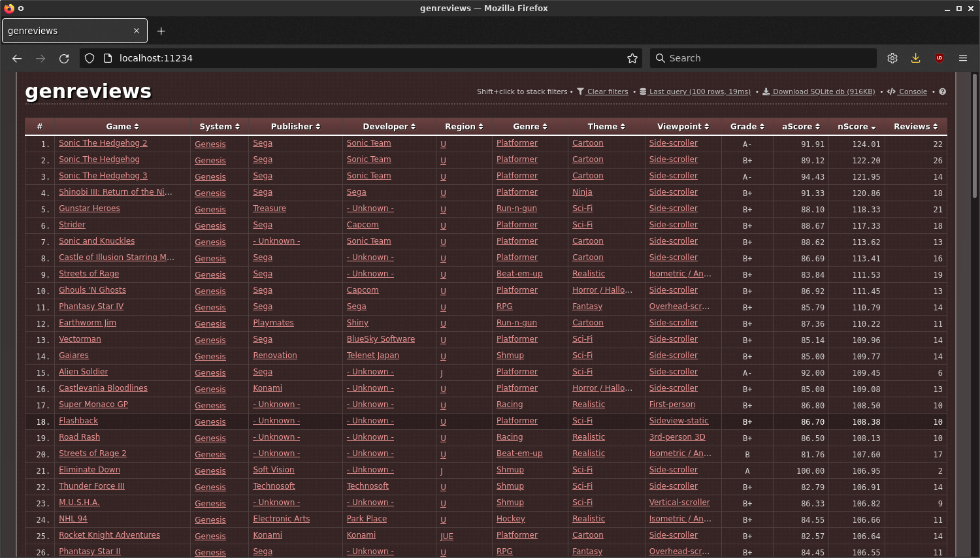This screenshot has width=980, height=558.
Task: Filter by Hockey genre
Action: pos(511,519)
